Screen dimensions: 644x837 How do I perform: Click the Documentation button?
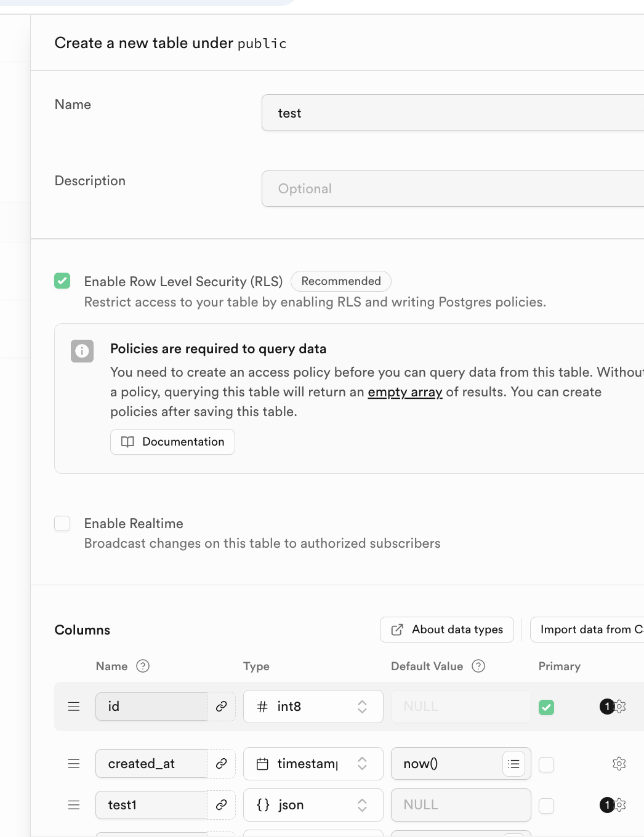(172, 442)
